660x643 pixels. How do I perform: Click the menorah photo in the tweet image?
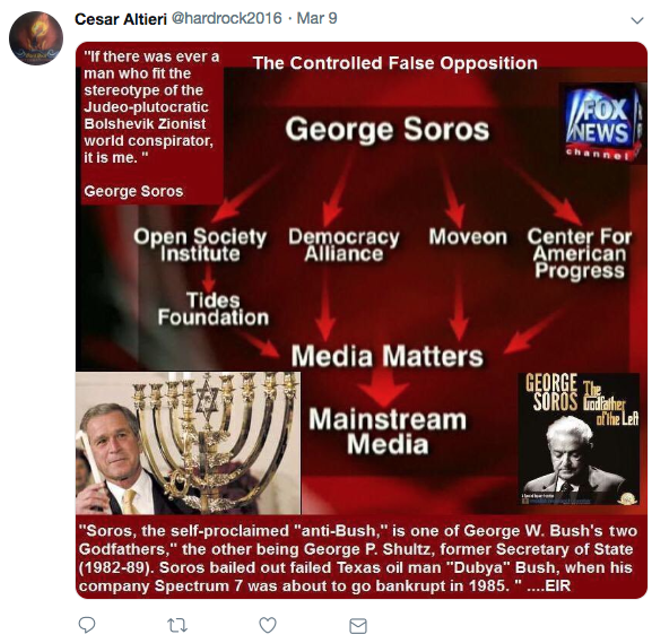point(188,443)
